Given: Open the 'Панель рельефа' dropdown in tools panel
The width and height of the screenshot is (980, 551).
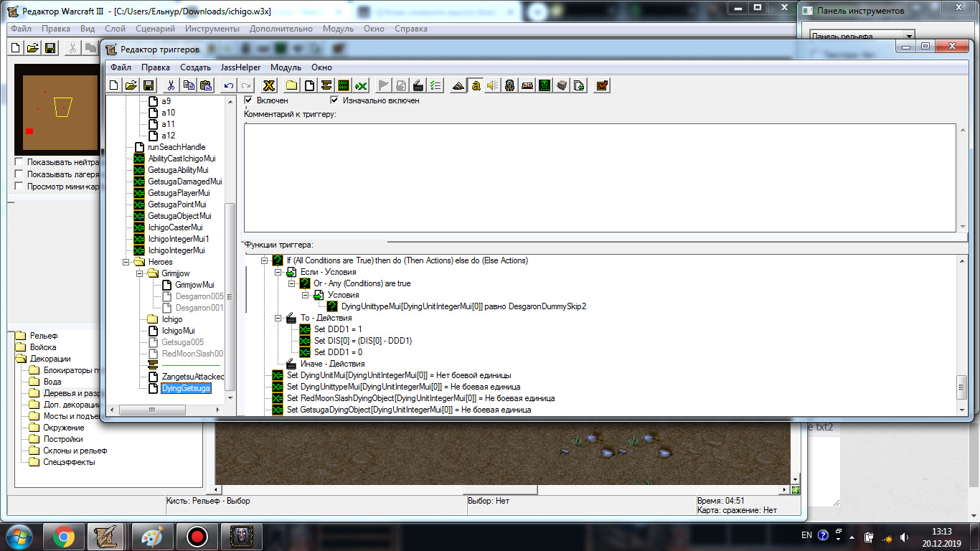Looking at the screenshot, I should click(x=910, y=36).
